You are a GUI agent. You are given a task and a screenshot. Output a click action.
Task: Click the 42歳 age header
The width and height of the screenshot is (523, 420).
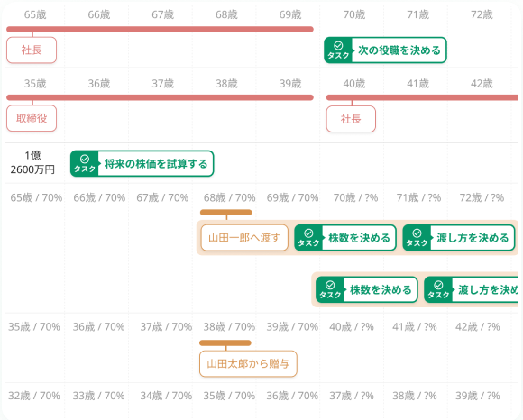click(482, 83)
